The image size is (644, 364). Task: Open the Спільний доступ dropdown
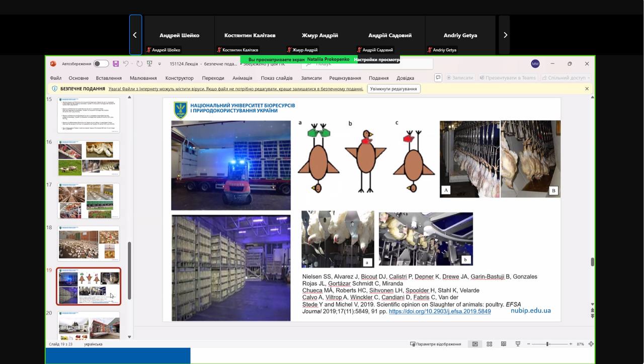566,78
